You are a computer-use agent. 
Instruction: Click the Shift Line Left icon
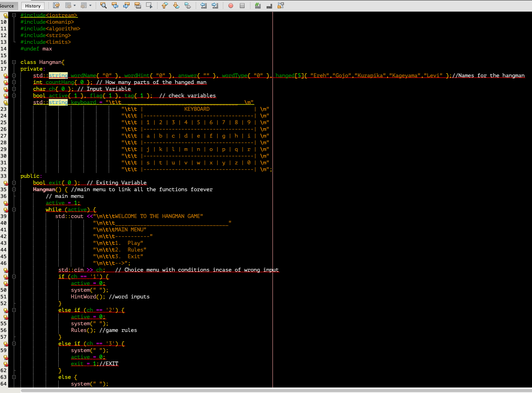coord(204,6)
